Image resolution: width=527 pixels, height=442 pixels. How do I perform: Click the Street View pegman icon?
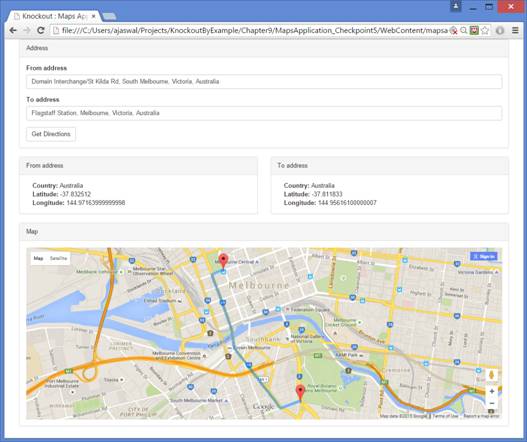click(x=491, y=375)
